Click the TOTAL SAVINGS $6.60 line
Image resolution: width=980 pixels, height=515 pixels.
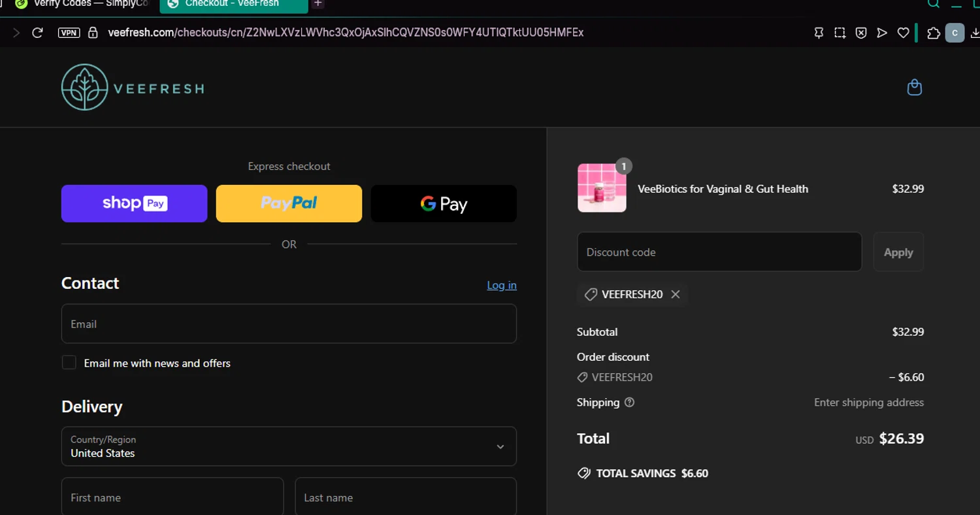(643, 473)
